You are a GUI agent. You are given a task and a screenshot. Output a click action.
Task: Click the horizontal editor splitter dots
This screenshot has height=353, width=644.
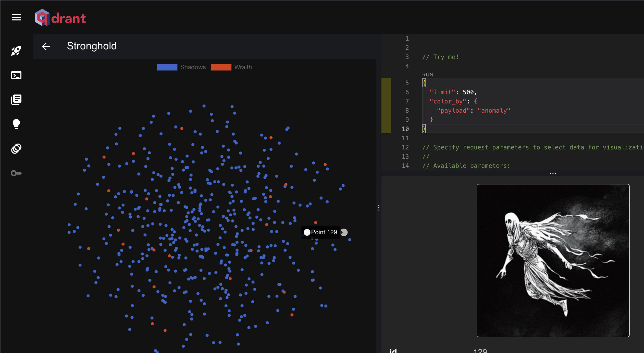[553, 173]
